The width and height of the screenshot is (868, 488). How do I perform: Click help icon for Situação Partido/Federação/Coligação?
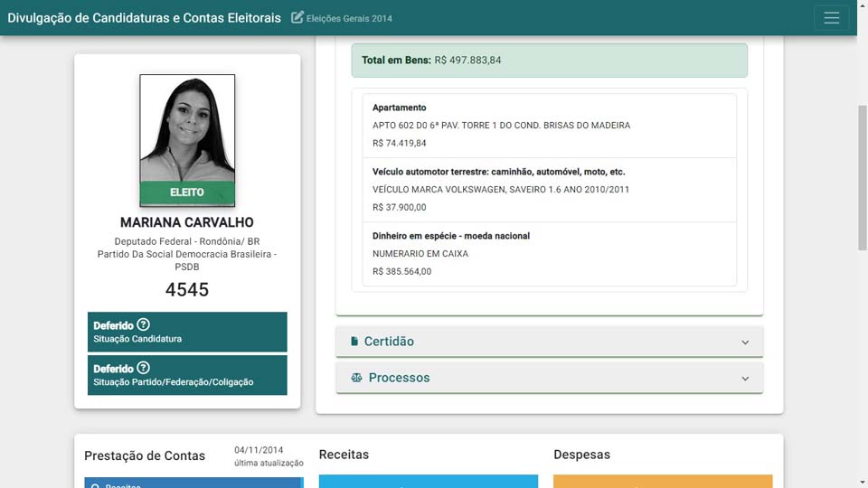coord(144,369)
